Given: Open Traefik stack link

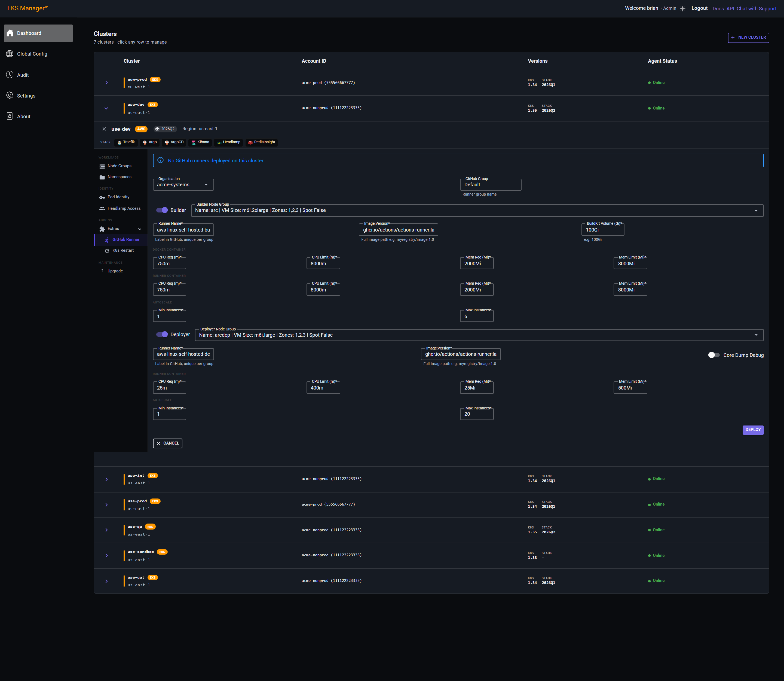Looking at the screenshot, I should click(126, 142).
